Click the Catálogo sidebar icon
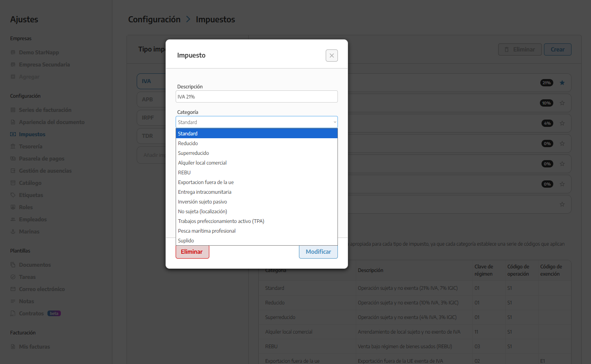The image size is (591, 364). tap(13, 183)
